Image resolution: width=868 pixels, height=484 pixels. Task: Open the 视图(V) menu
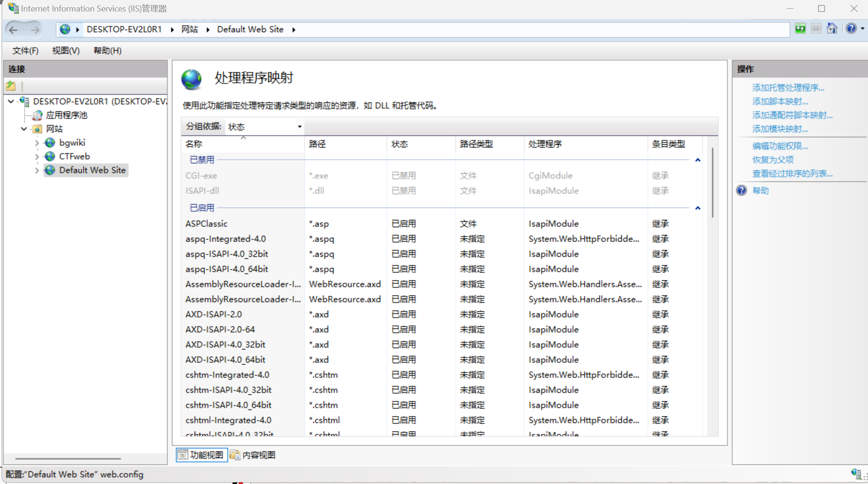tap(66, 50)
